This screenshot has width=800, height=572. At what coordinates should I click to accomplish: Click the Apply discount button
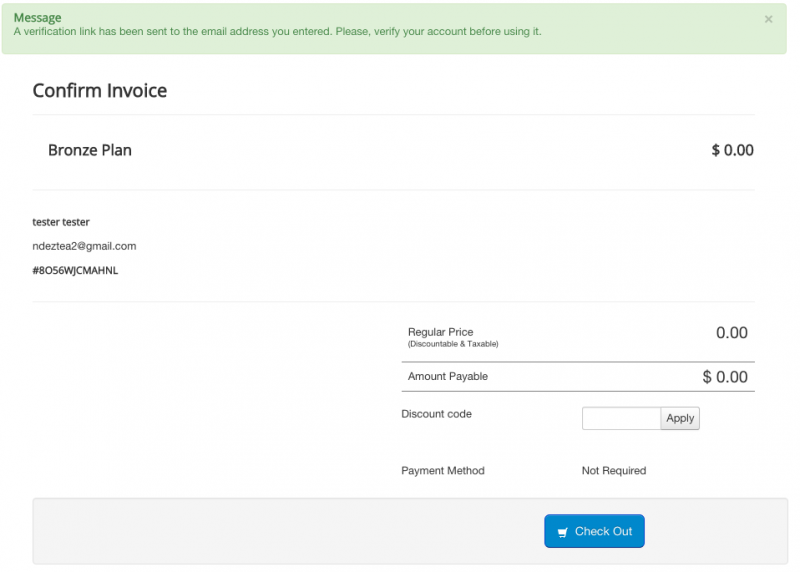pyautogui.click(x=680, y=418)
